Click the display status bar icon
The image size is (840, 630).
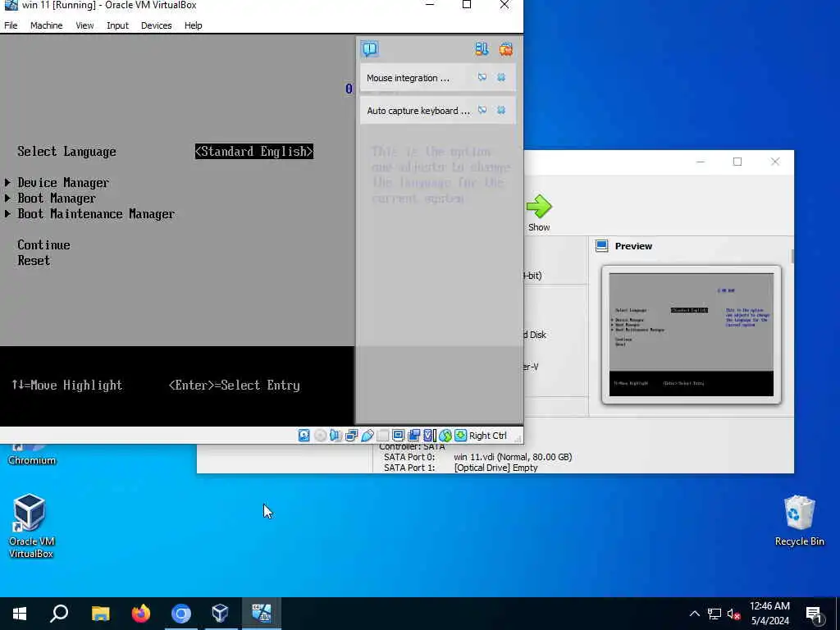(398, 436)
